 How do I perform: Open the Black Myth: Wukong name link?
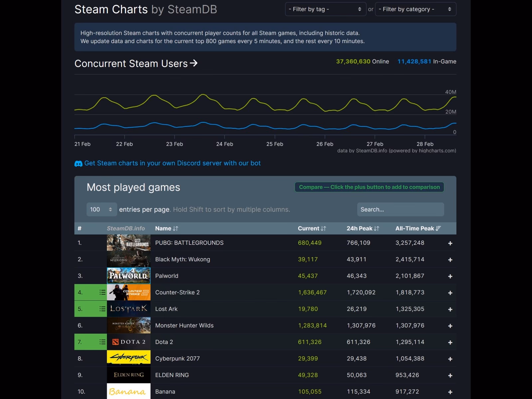coord(183,259)
